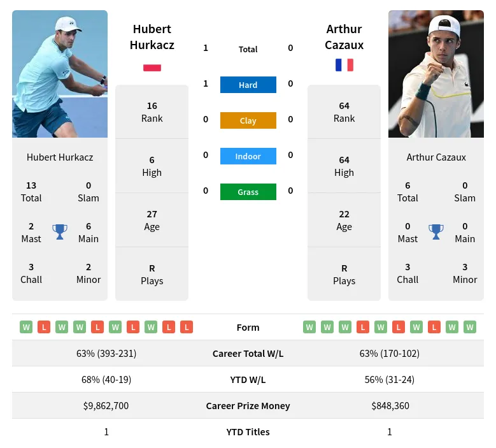
Task: Click Hurkacz's first W form badge
Action: point(26,327)
